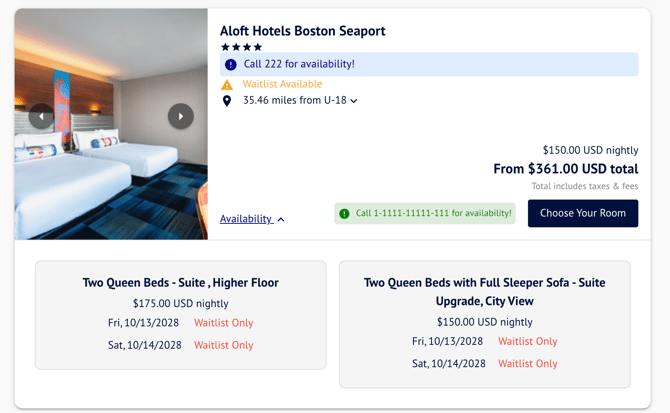Click the orange waitlist warning triangle icon
The height and width of the screenshot is (413, 670).
coord(227,85)
